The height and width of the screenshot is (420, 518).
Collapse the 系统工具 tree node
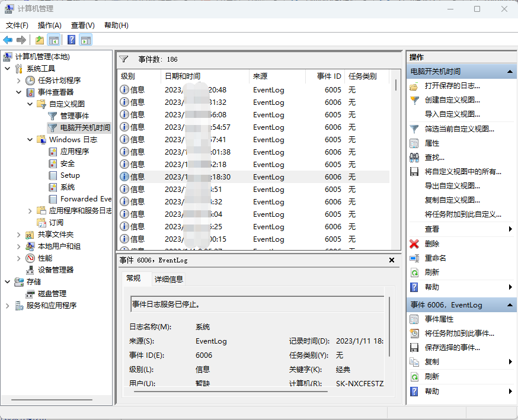8,69
